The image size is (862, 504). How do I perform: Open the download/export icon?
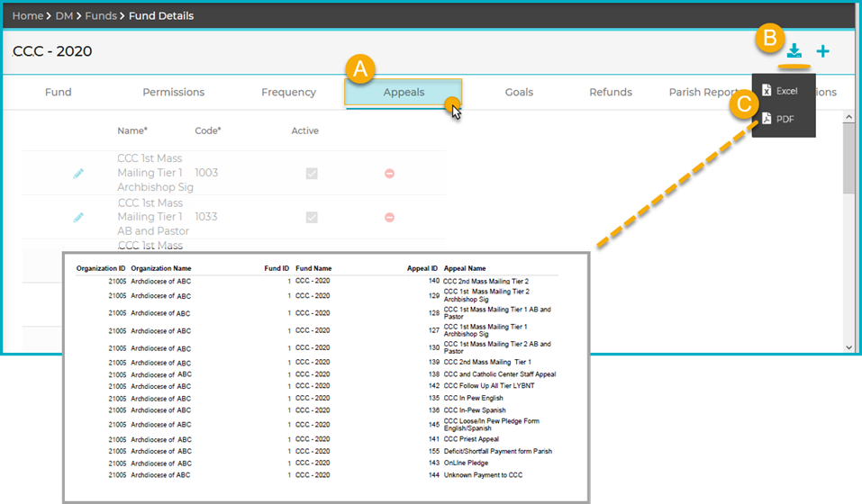794,51
